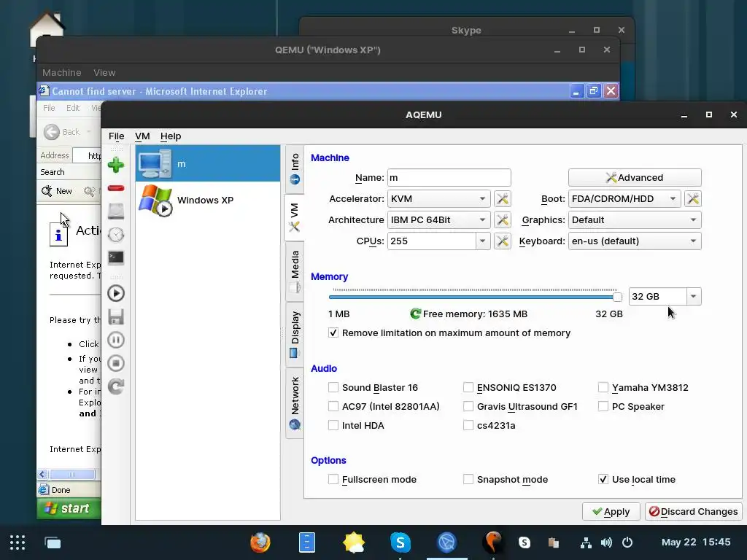Select the 'm' virtual machine entry
747x560 pixels.
[x=208, y=164]
